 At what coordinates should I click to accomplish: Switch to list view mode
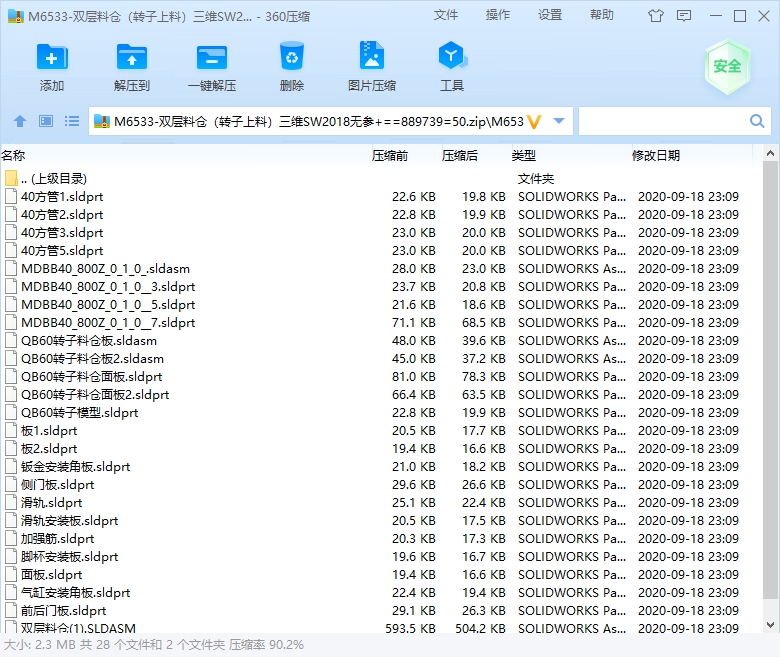(x=72, y=121)
